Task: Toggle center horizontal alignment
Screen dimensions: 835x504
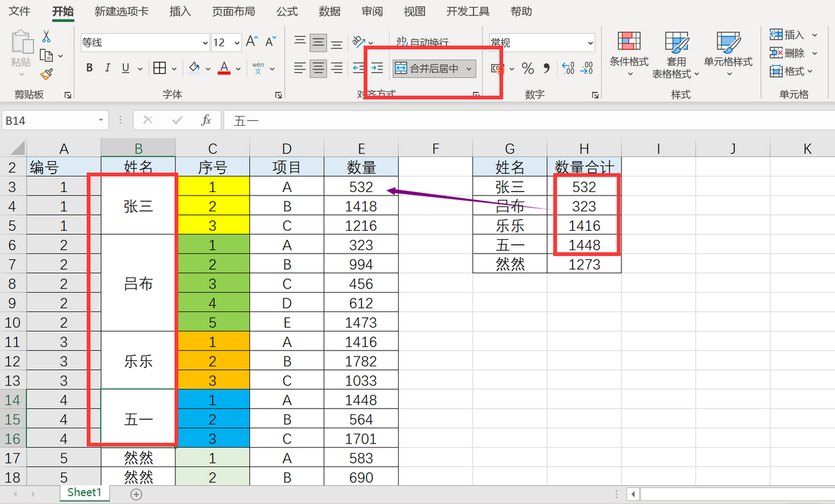Action: tap(318, 68)
